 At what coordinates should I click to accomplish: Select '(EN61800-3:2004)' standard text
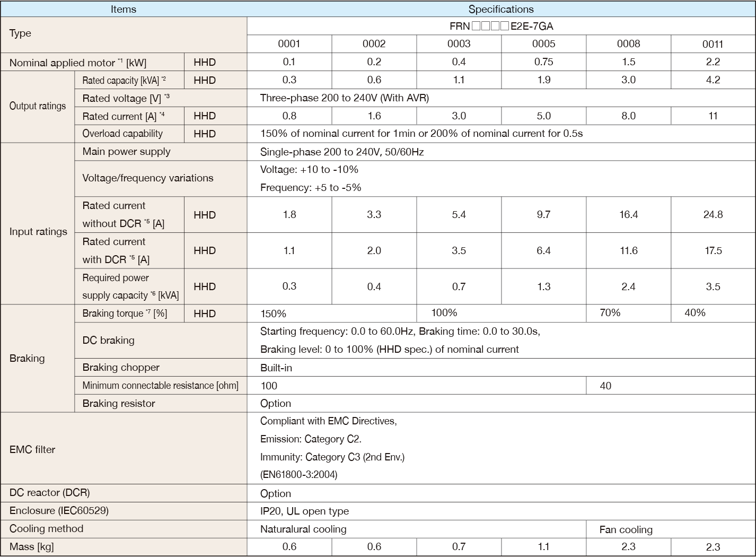click(299, 474)
